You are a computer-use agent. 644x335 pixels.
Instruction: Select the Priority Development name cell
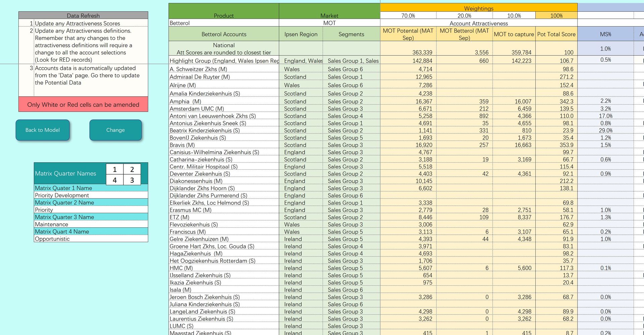(91, 195)
